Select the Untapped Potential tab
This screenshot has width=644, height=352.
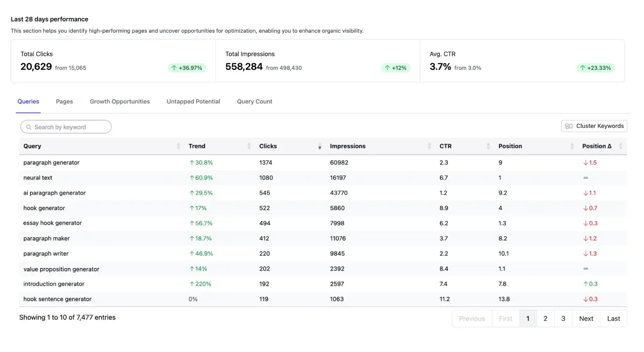[x=193, y=102]
